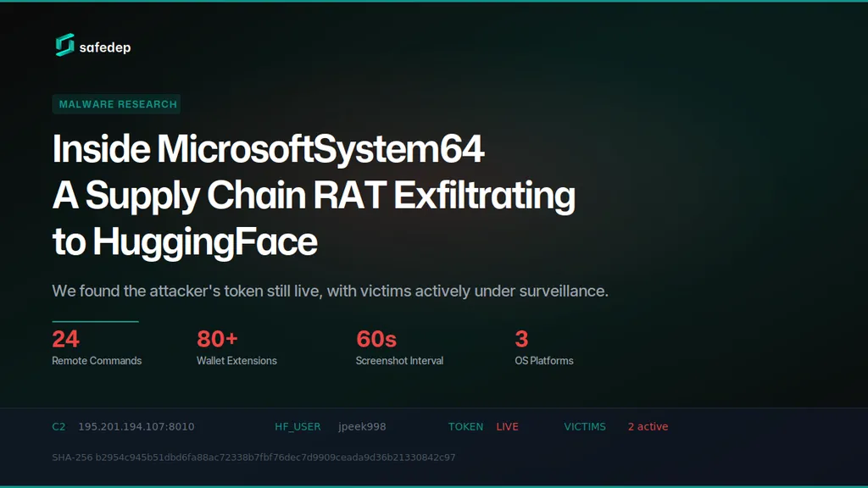Click the '2 active' victims count
868x488 pixels.
click(x=648, y=427)
